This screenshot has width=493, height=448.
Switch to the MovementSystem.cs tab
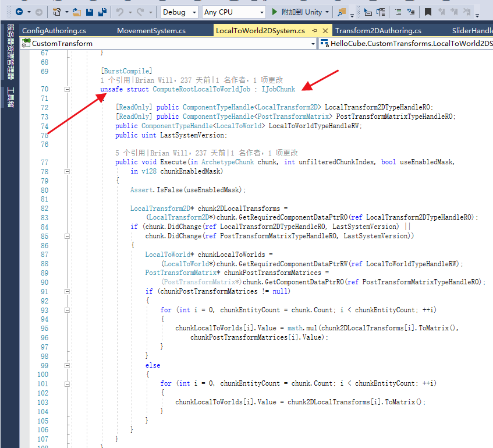(x=151, y=30)
